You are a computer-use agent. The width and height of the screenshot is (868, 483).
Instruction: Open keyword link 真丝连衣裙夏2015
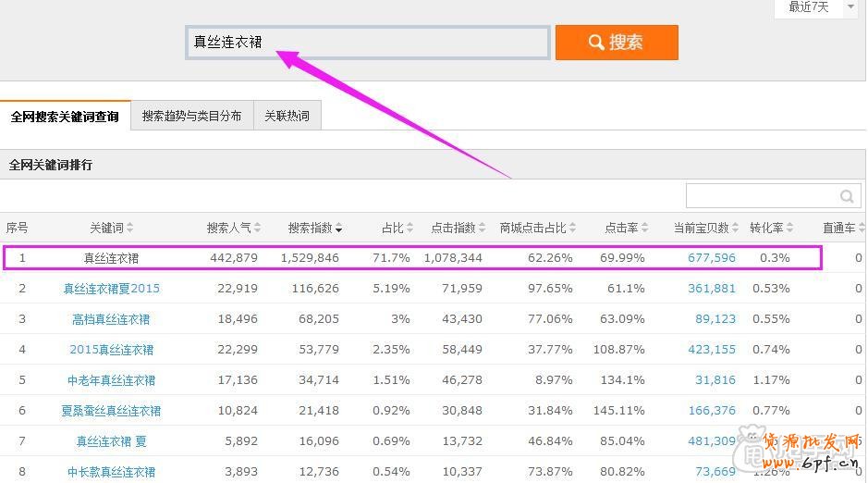coord(111,289)
